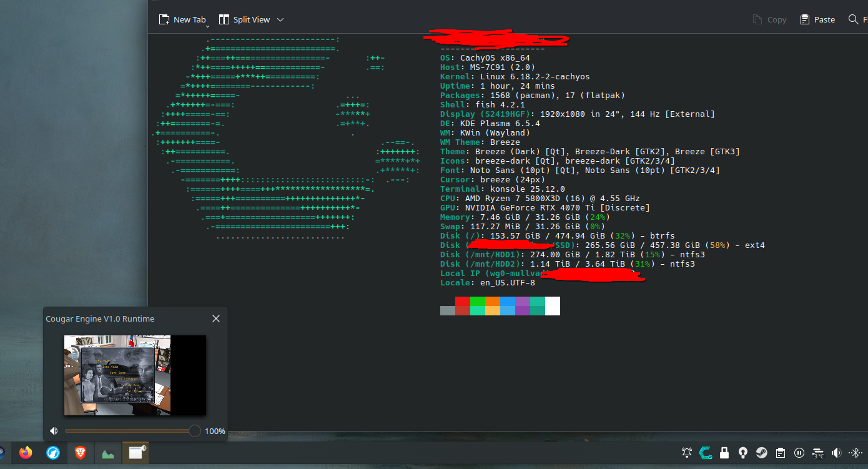
Task: Click the 'Disk (/mnt/HDD2)' line
Action: coord(568,264)
